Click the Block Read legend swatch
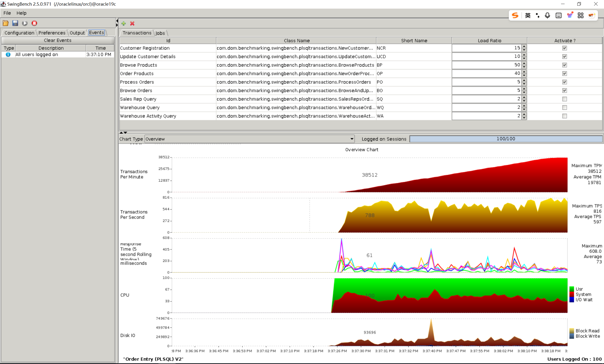604x364 pixels. pos(572,331)
